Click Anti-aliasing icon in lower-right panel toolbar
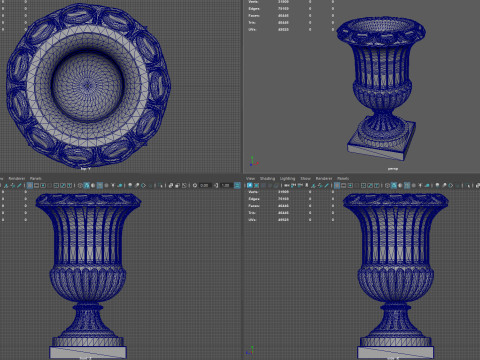The image size is (480, 360). point(450,185)
